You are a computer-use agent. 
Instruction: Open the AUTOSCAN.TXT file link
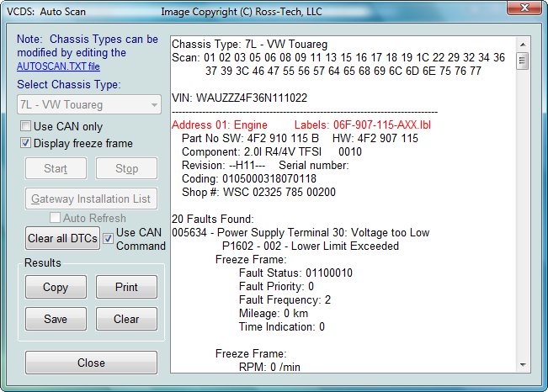coord(58,66)
